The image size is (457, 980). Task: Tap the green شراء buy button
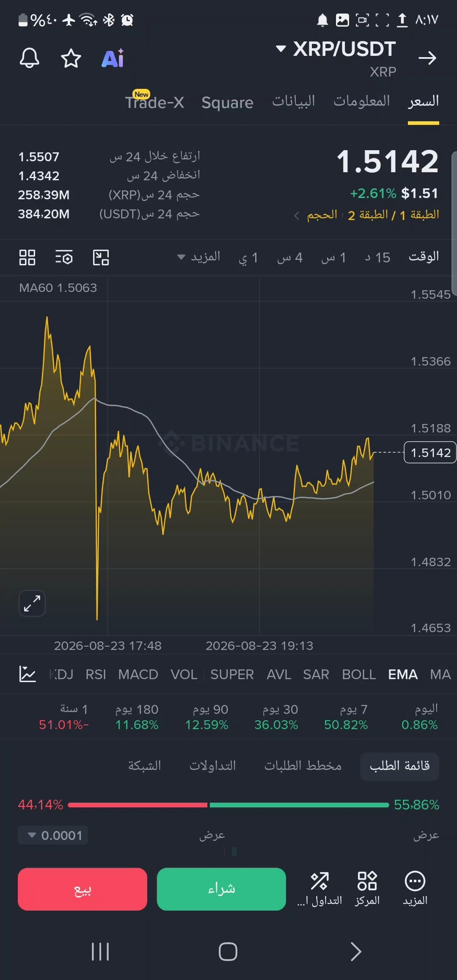tap(221, 889)
